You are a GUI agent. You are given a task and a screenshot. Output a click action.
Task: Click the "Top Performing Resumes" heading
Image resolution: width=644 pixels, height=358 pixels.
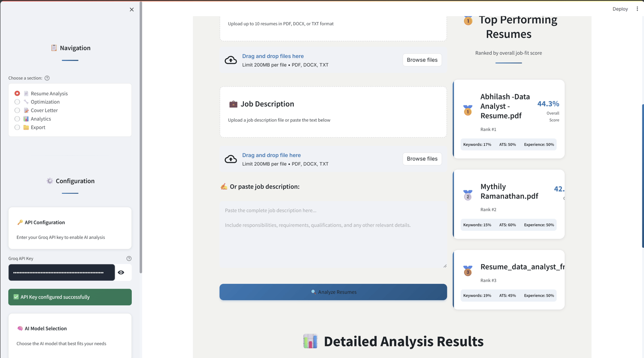(518, 27)
